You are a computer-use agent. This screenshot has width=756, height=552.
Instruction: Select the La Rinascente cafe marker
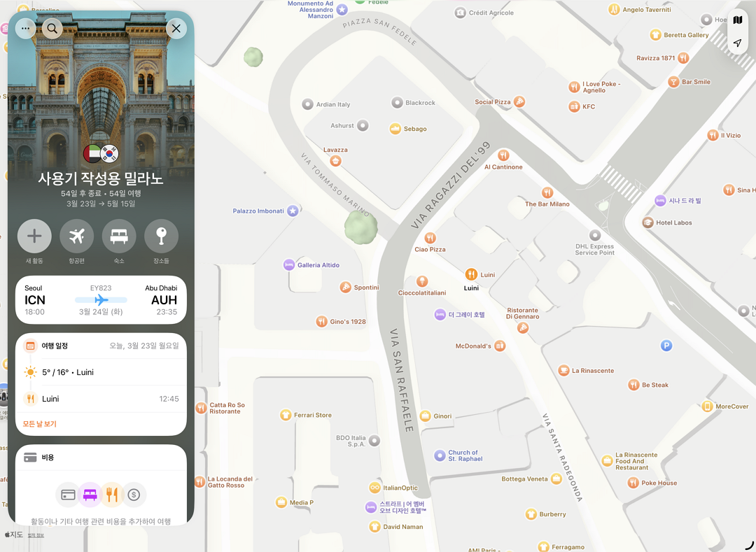pos(563,370)
